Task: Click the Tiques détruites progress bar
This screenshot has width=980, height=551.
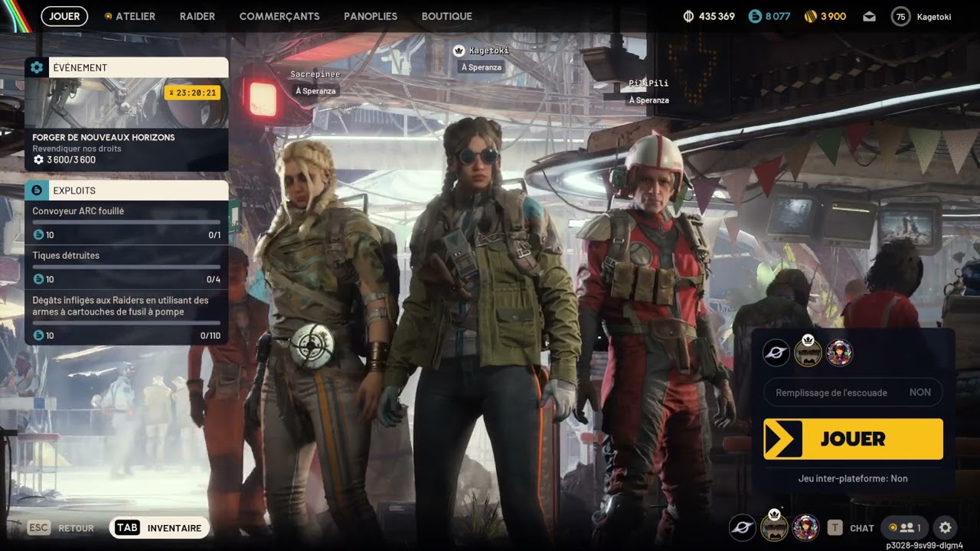Action: 126,266
